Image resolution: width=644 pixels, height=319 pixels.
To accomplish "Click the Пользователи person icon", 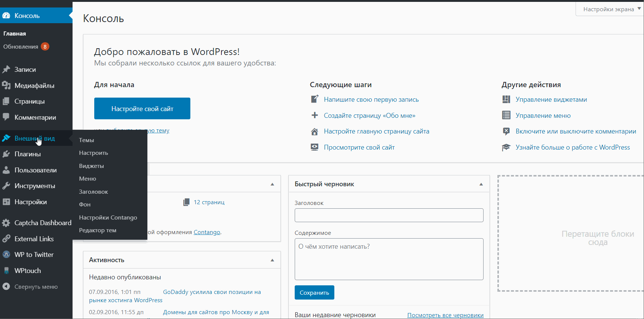I will (6, 170).
